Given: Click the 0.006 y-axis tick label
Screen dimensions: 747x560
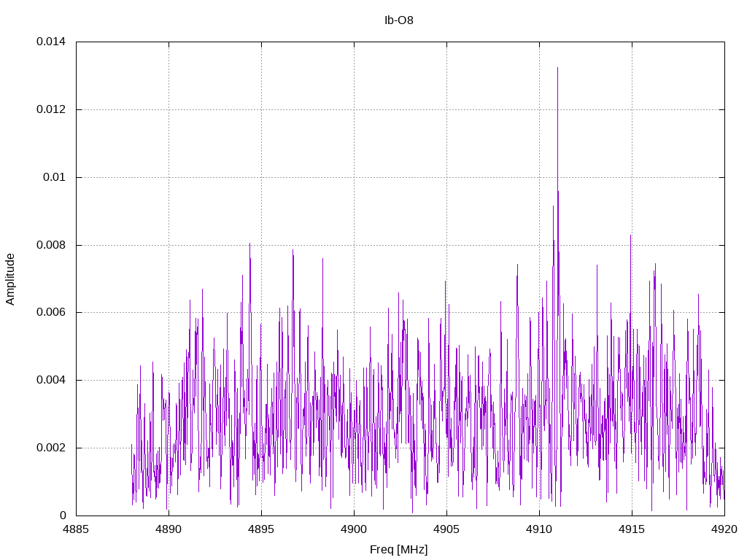Looking at the screenshot, I should pos(51,312).
